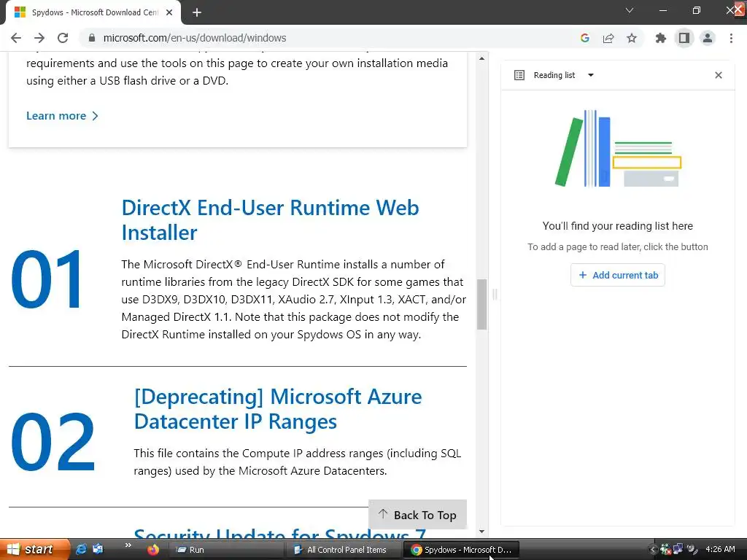Launch Internet Explorer from quick launch
Screen dimensions: 747x560
coord(82,550)
